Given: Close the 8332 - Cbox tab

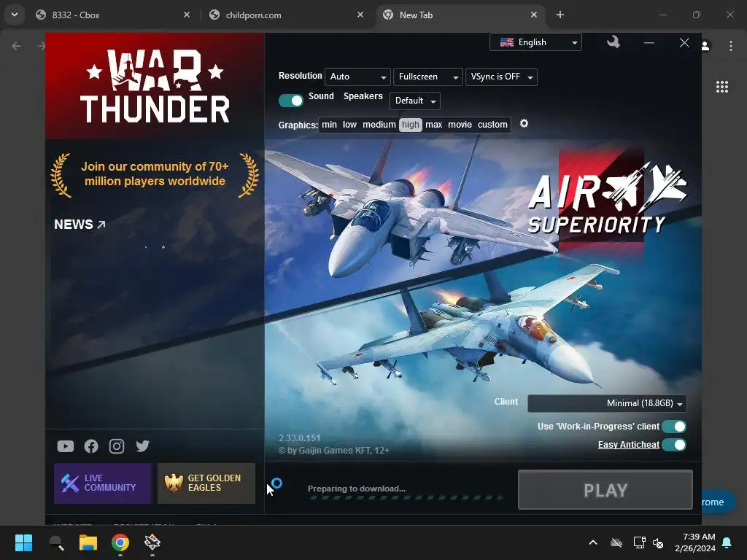Looking at the screenshot, I should click(187, 15).
